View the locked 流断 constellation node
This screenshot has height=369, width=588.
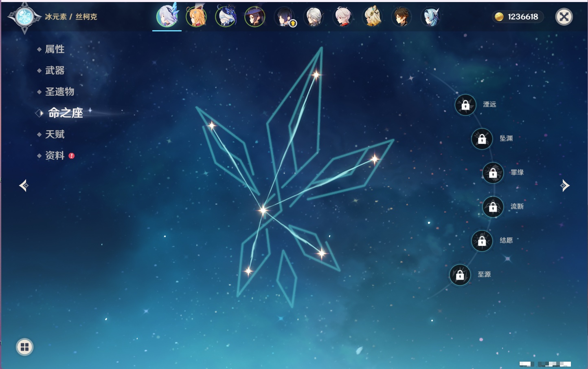click(x=493, y=207)
